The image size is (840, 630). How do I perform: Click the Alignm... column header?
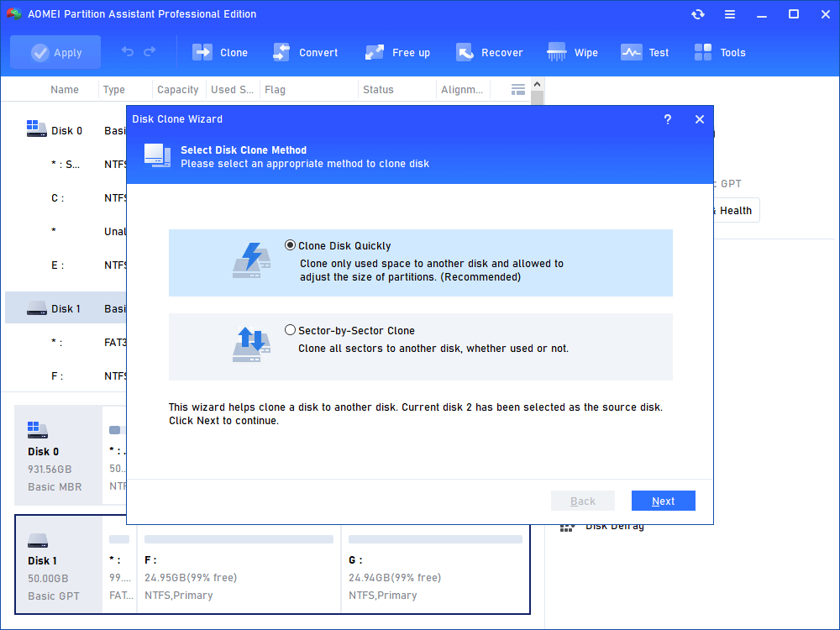pyautogui.click(x=462, y=90)
